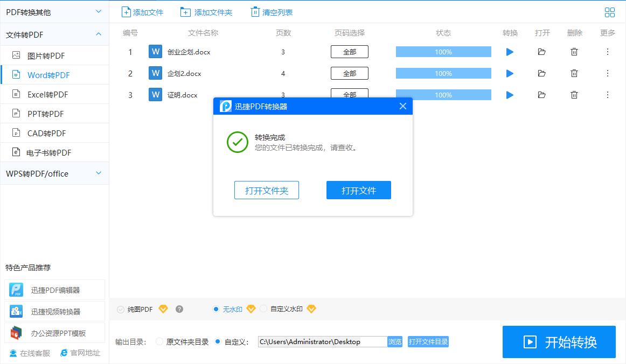Expand the WPS转PDF/office section
Screen dimensions: 626x364
coord(54,173)
